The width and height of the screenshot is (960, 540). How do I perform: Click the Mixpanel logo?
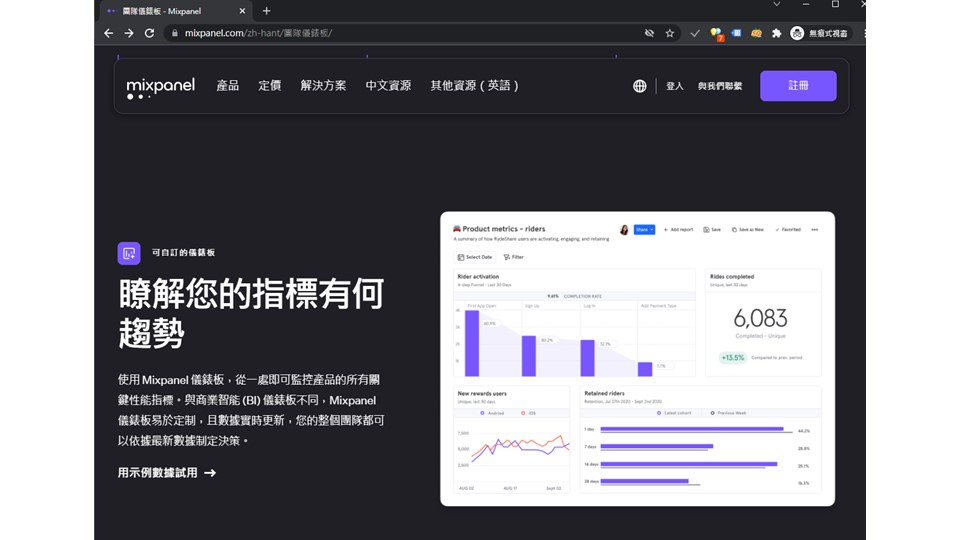pos(160,88)
